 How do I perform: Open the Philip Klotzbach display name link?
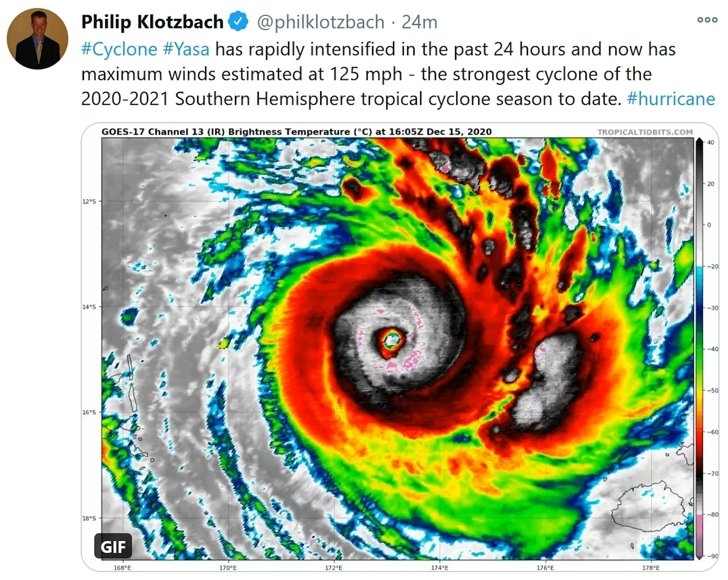(x=152, y=22)
